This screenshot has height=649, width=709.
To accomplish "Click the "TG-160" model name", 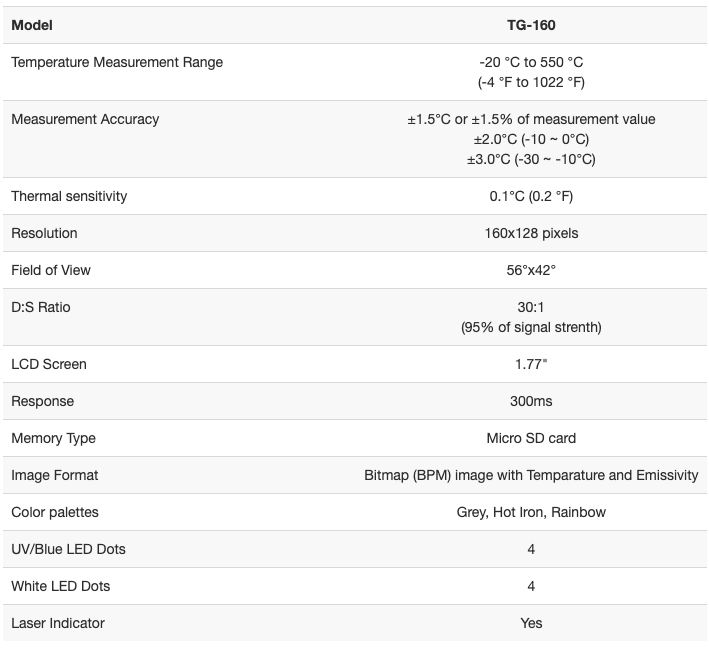I will coord(531,25).
